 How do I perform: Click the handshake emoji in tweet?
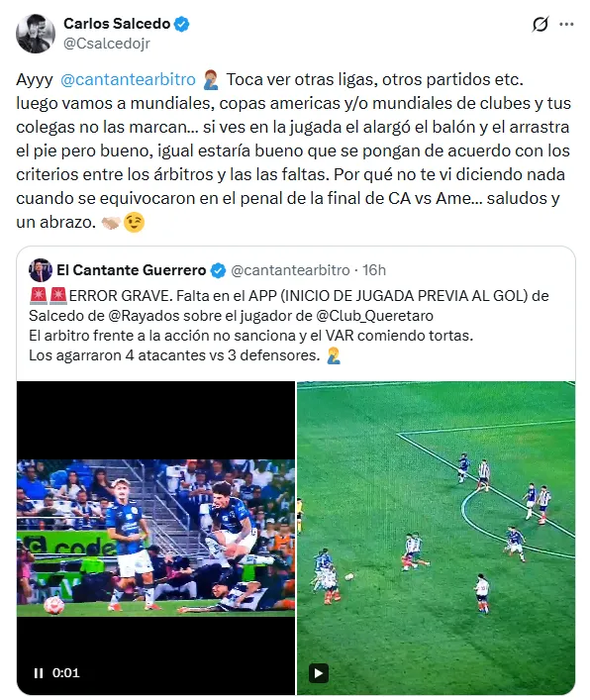(x=111, y=222)
